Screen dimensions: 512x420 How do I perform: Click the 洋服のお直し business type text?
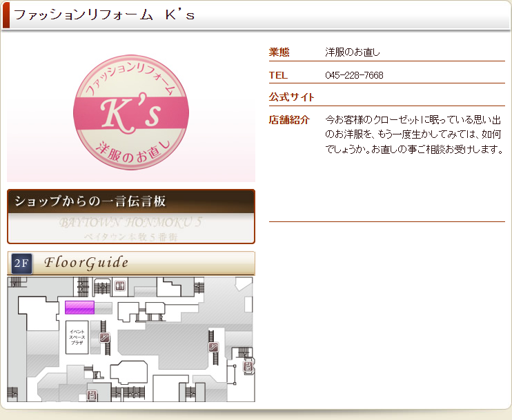[x=353, y=52]
